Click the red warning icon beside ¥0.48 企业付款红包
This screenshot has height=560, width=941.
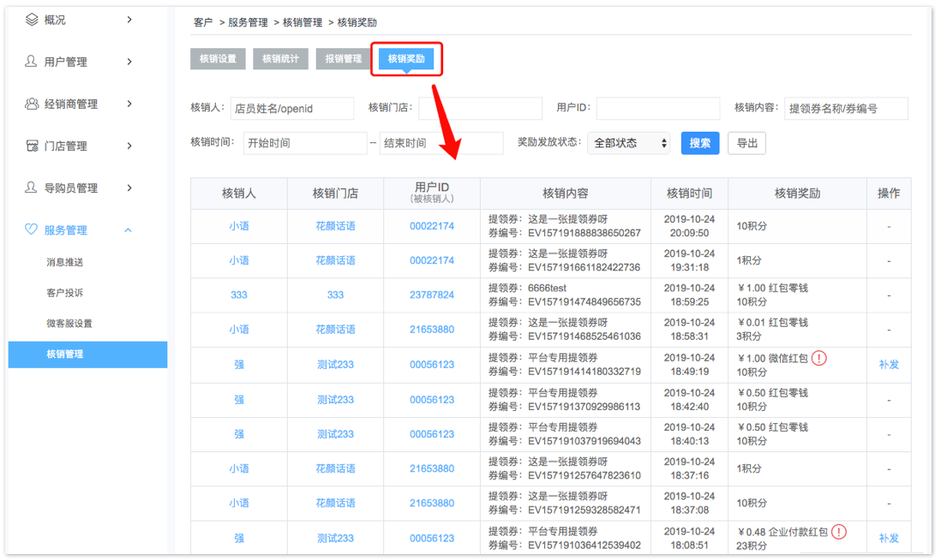[839, 531]
